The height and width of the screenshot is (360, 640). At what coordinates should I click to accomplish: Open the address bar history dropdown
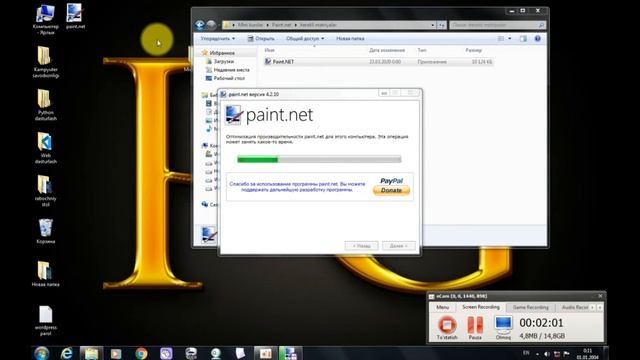(433, 25)
